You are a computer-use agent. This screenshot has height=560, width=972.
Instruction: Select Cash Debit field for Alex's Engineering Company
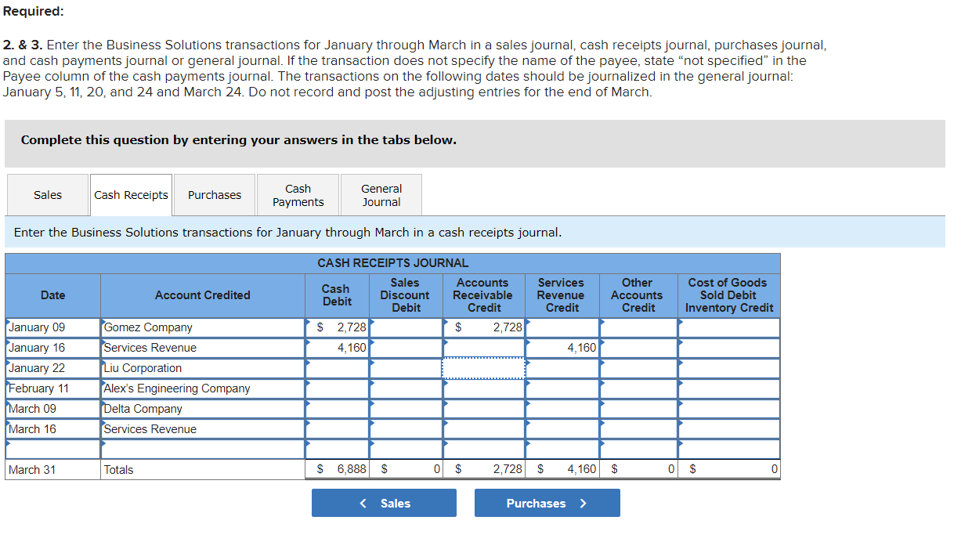point(337,388)
